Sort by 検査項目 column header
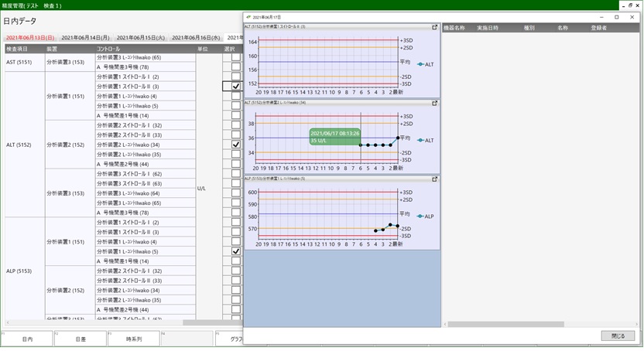Viewport: 644px width, 351px height. (x=25, y=49)
